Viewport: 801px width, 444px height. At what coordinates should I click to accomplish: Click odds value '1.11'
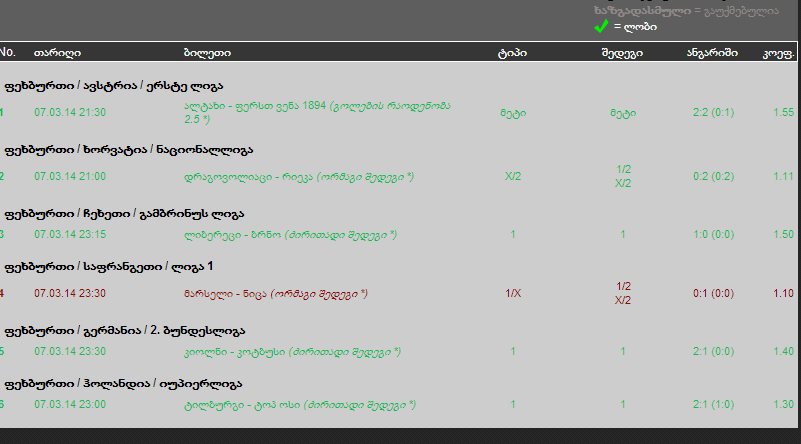coord(784,176)
